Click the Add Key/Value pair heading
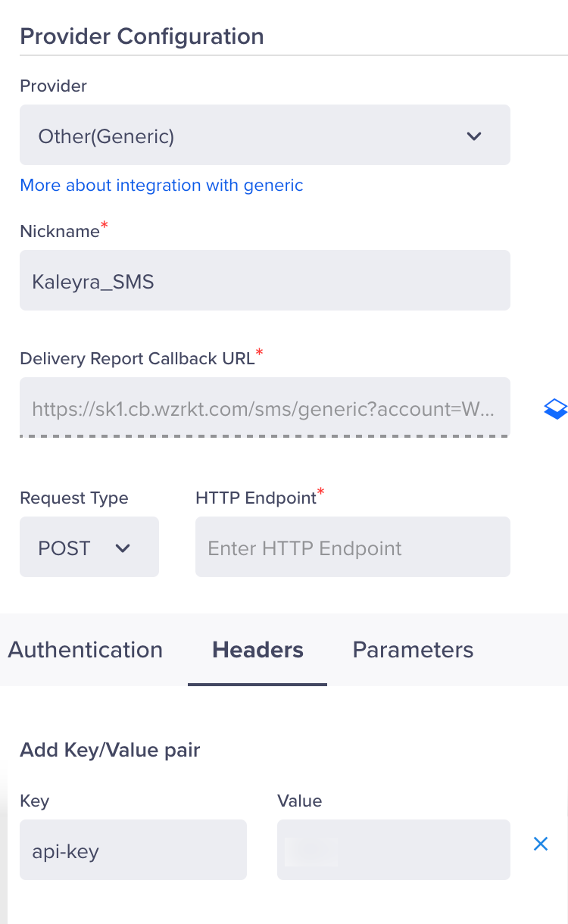The image size is (568, 924). [x=110, y=751]
